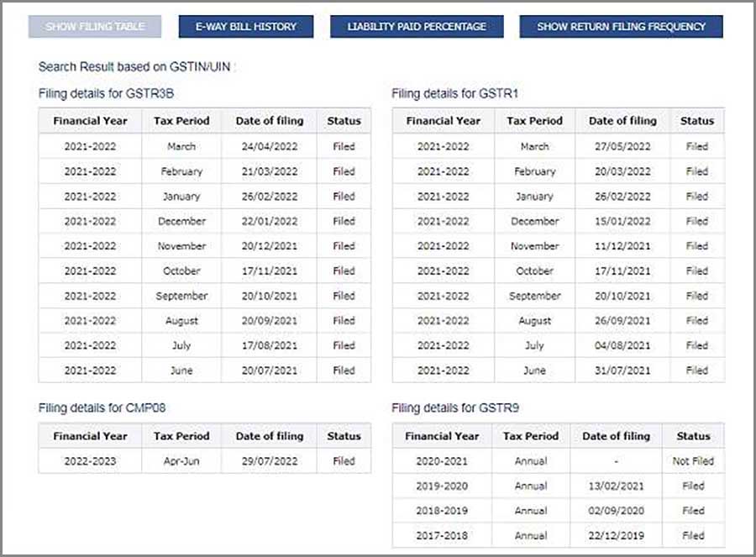Screen dimensions: 756x557
Task: Click Financial Year header in GSTR3B table
Action: click(x=90, y=121)
